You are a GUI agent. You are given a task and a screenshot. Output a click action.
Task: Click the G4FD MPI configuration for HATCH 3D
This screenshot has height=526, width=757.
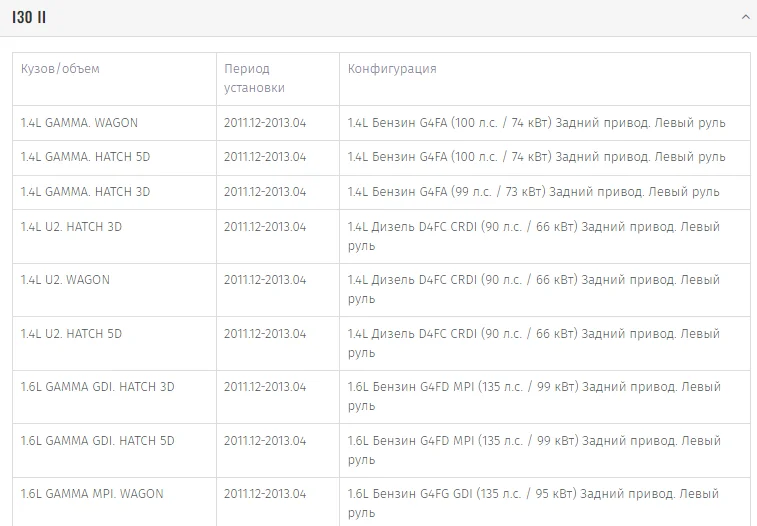tap(534, 396)
